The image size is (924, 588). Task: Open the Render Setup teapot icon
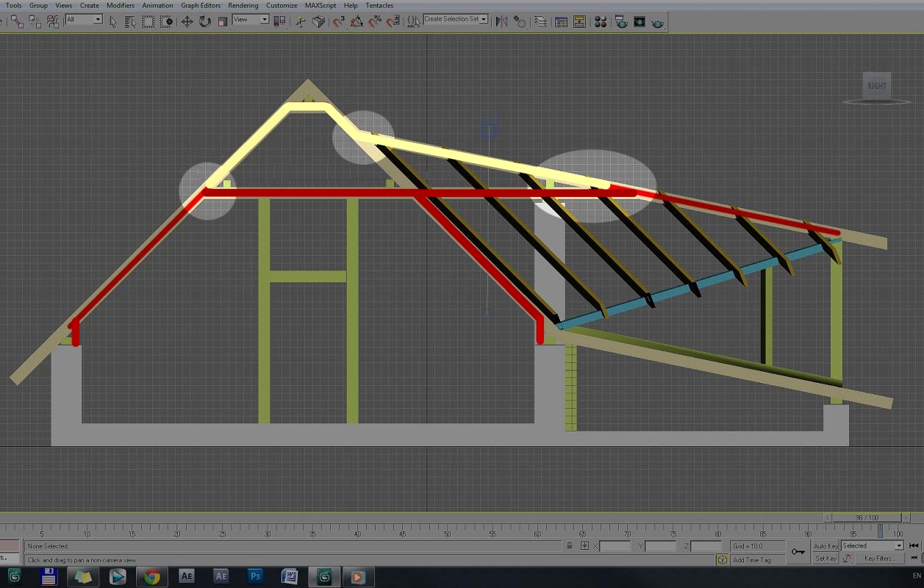[621, 21]
